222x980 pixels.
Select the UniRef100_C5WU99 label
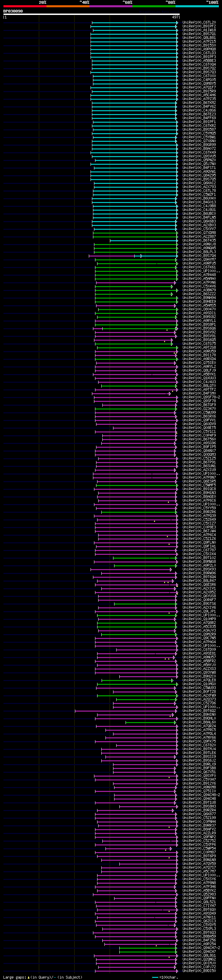point(199,412)
